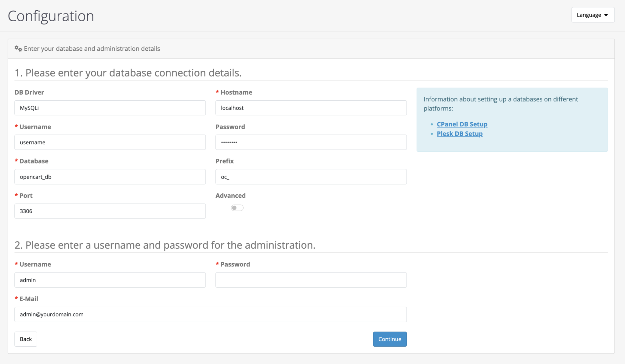The width and height of the screenshot is (625, 364).
Task: Select the database Username field
Action: [110, 142]
